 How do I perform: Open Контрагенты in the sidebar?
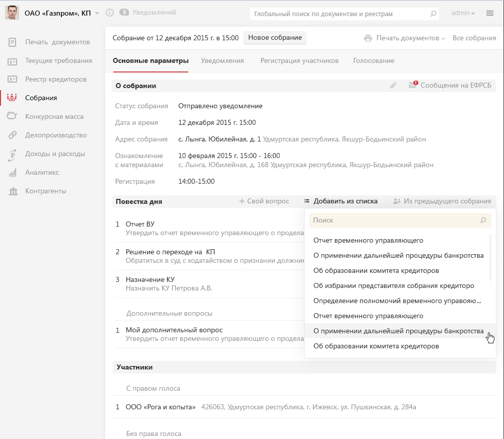tap(45, 191)
